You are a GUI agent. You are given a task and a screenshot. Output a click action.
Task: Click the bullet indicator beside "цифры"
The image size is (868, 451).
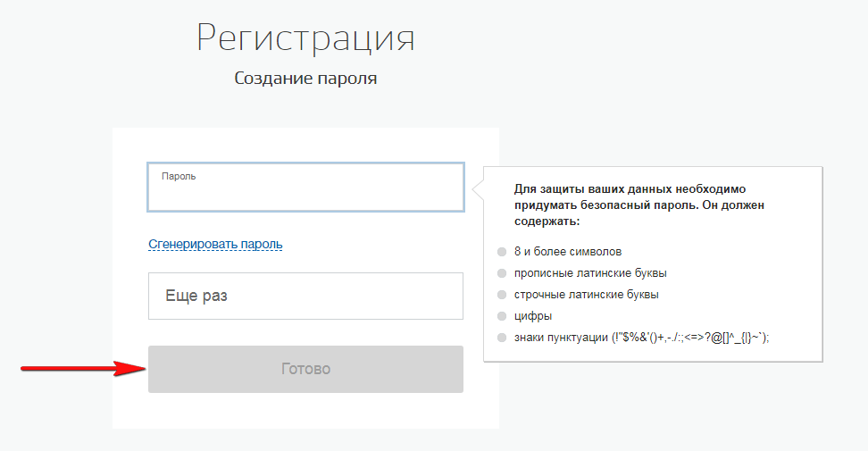click(x=502, y=316)
